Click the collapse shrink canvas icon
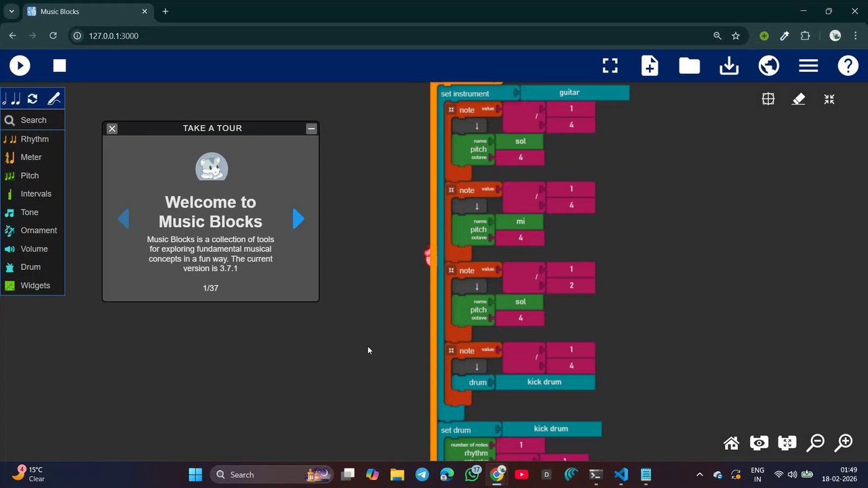The width and height of the screenshot is (868, 488). [x=829, y=99]
